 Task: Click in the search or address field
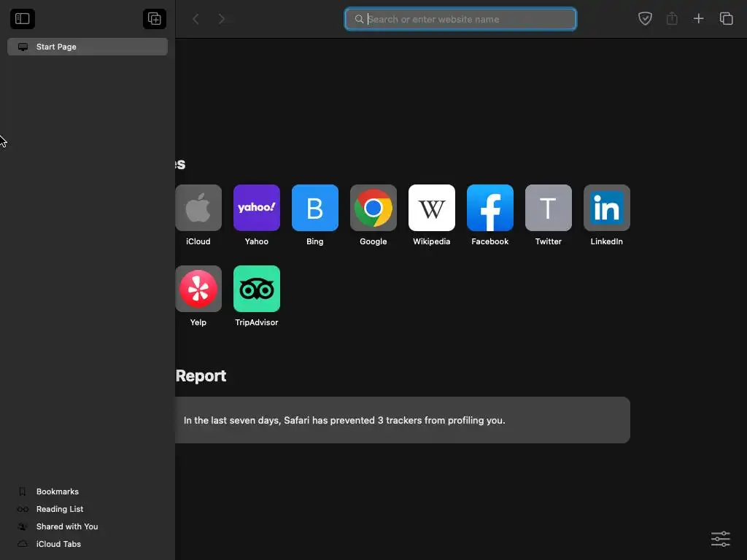tap(460, 19)
